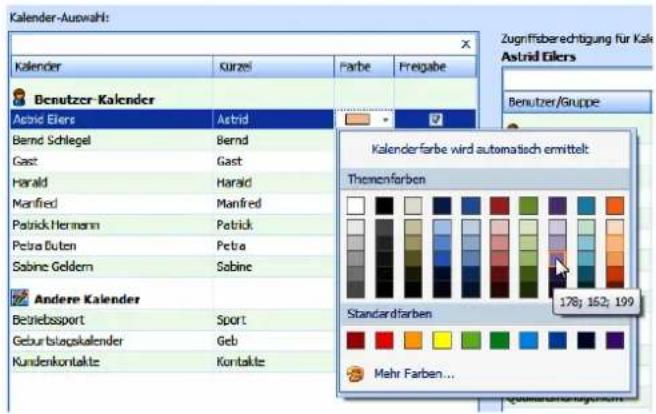Viewport: 656px width, 414px height.
Task: Click the Mehr Farben palette icon
Action: [x=355, y=373]
